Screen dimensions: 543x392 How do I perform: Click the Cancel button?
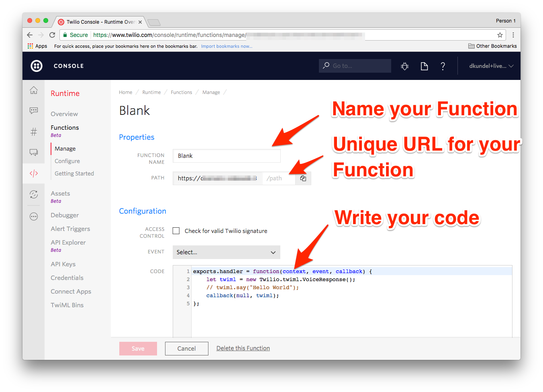(x=187, y=349)
